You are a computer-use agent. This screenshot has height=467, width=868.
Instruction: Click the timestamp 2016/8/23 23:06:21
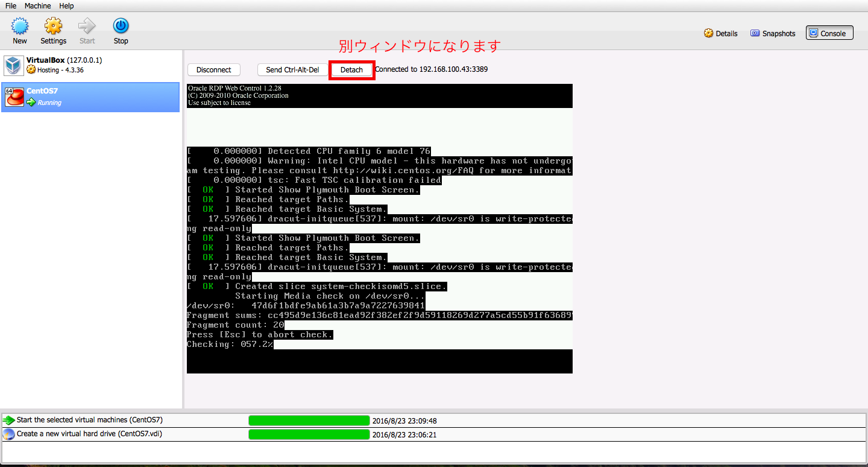coord(404,434)
